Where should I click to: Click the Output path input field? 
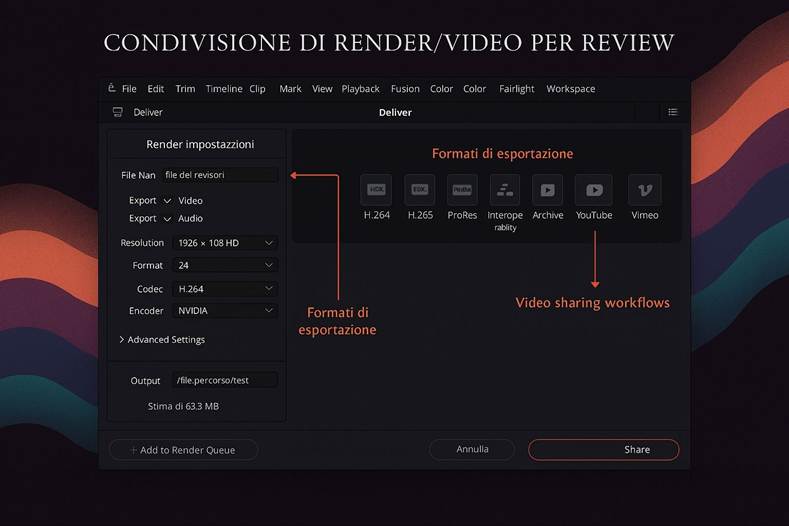[x=225, y=380]
